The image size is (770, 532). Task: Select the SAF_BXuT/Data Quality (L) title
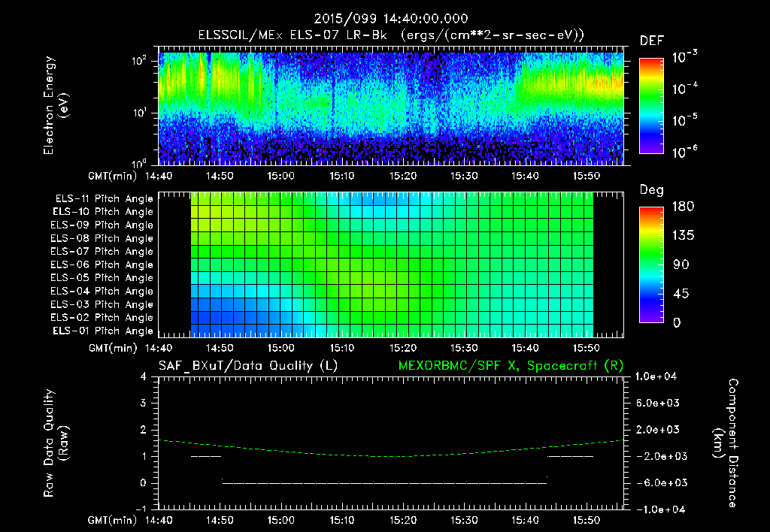pos(248,366)
